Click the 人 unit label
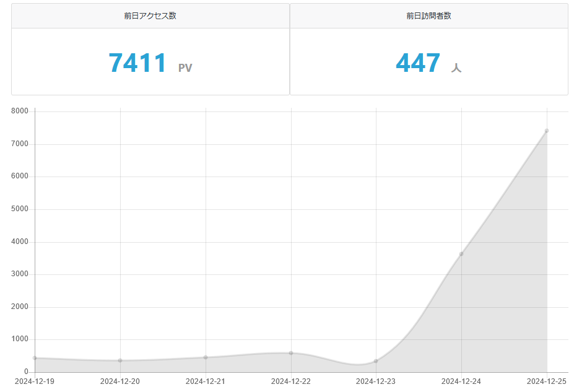The height and width of the screenshot is (392, 574). (456, 68)
